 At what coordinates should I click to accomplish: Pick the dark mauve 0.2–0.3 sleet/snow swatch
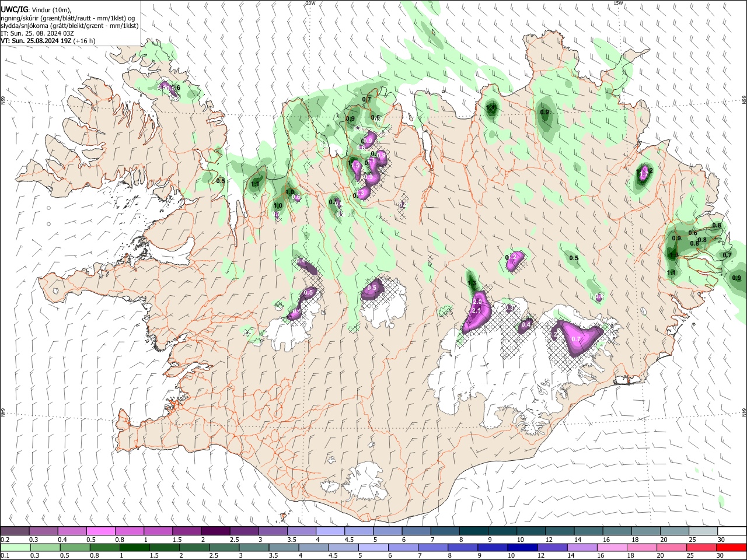click(15, 531)
